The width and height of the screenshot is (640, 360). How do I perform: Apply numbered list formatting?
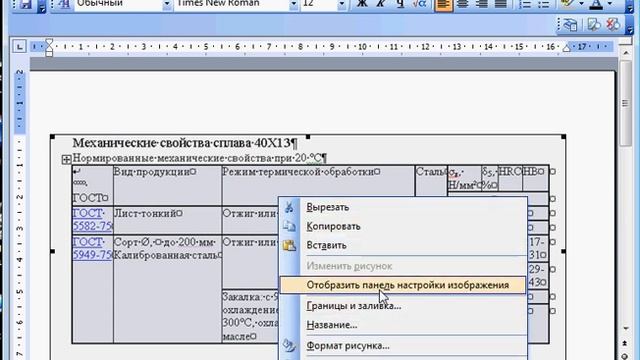524,4
